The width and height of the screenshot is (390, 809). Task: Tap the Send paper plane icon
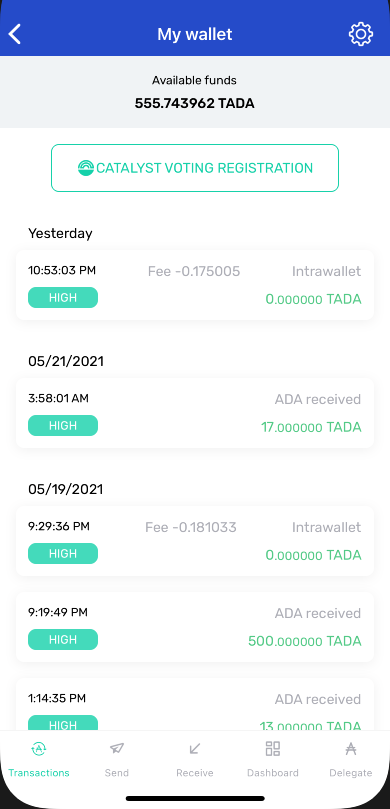tap(117, 749)
